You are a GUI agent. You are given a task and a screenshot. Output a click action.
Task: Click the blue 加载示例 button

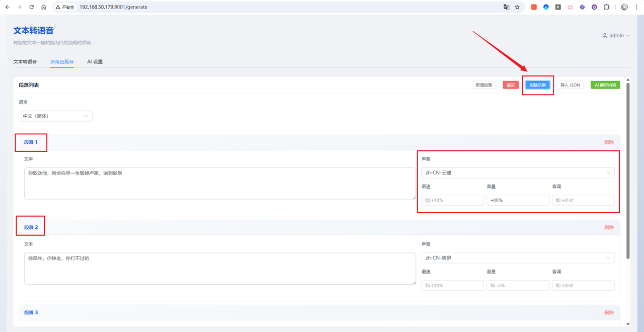point(537,85)
